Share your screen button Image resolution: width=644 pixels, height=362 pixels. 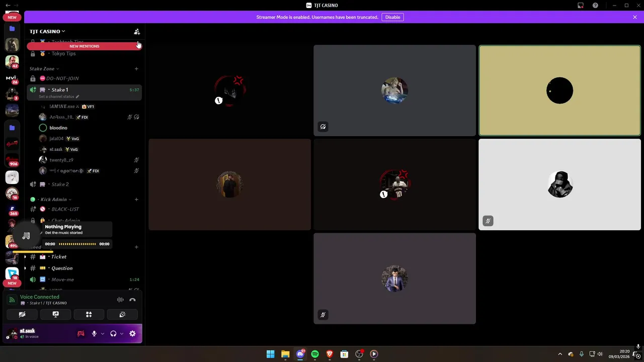click(x=55, y=314)
